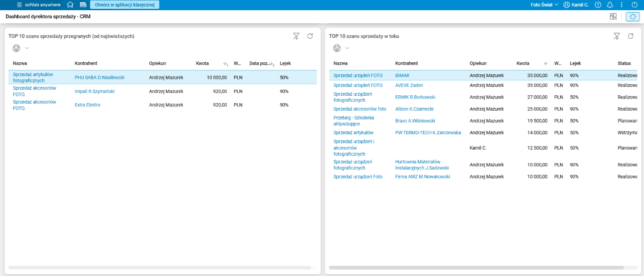644x276 pixels.
Task: Clear filters in lost opportunities panel
Action: tap(296, 36)
